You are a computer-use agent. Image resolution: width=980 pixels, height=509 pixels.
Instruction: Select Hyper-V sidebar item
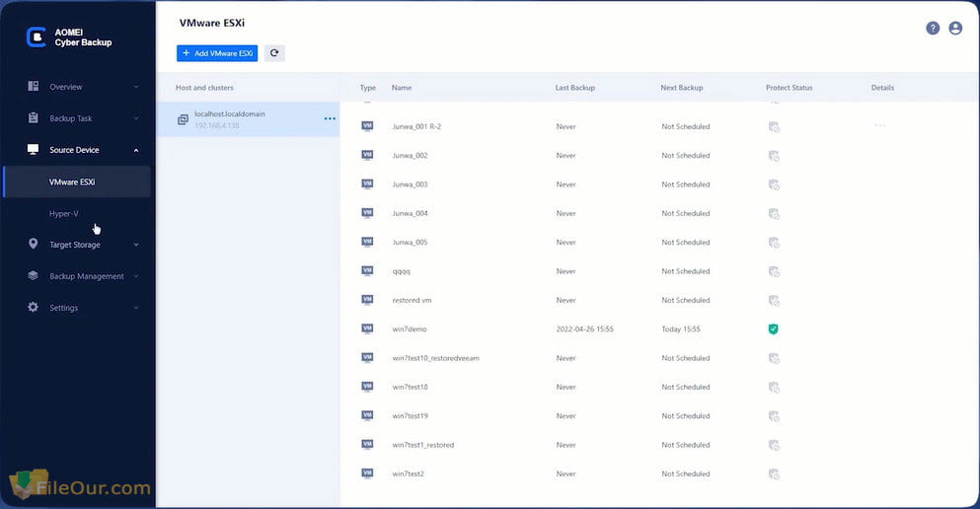77,214
